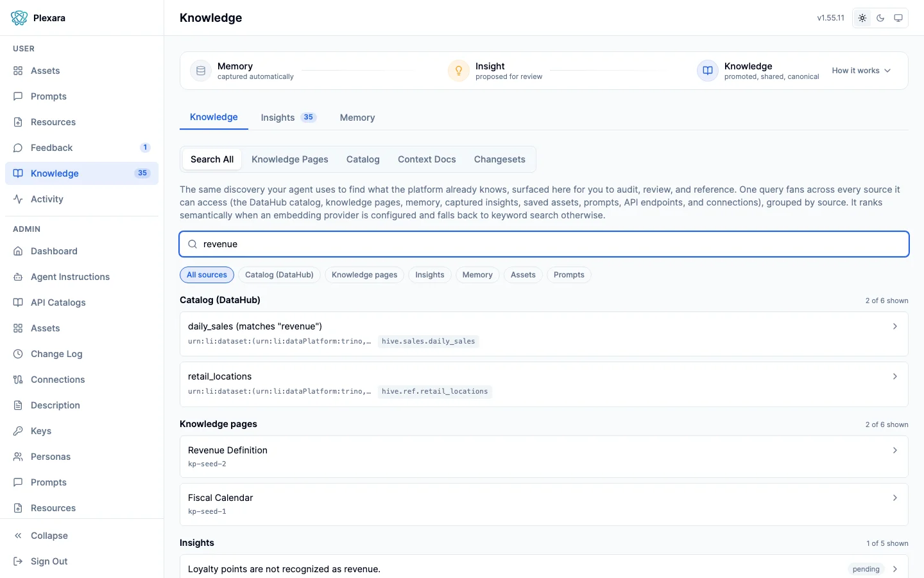The height and width of the screenshot is (578, 924).
Task: Filter by Knowledge pages chip
Action: pyautogui.click(x=364, y=275)
